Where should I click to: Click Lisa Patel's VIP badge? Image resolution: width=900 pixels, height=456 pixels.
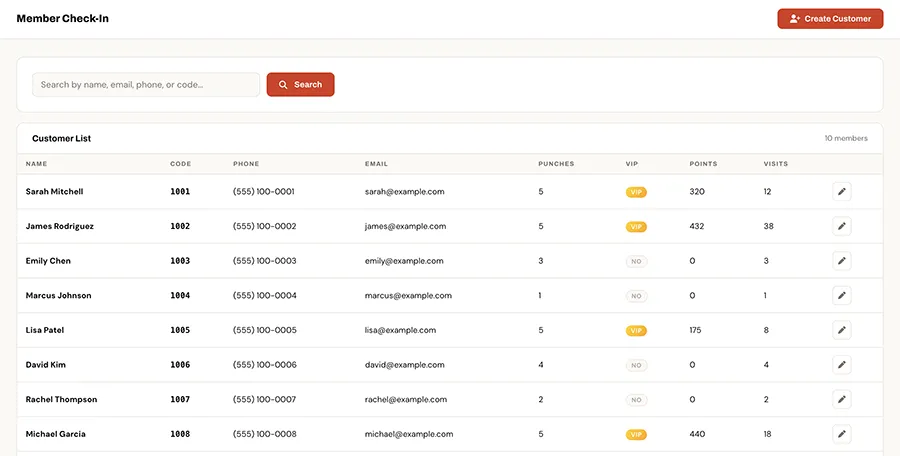pos(636,331)
